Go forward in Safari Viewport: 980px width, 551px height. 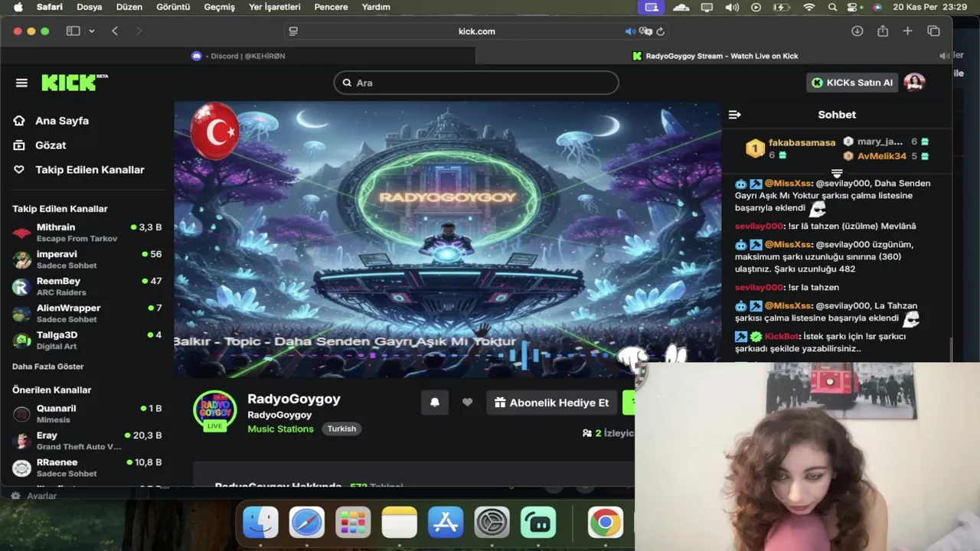tap(139, 31)
